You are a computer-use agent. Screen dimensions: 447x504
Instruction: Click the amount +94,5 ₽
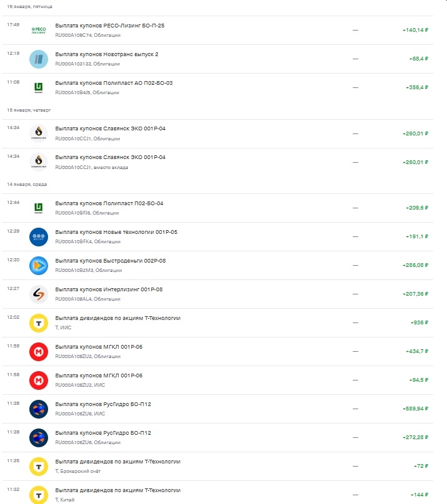(418, 380)
